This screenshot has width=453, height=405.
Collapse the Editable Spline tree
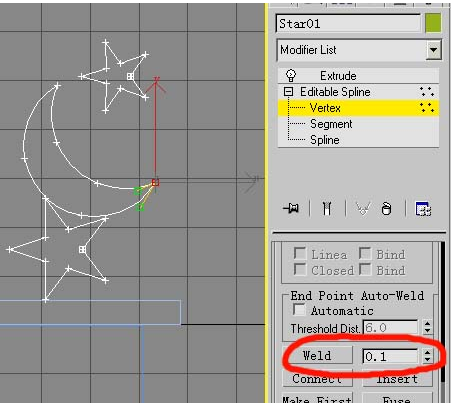coord(288,92)
